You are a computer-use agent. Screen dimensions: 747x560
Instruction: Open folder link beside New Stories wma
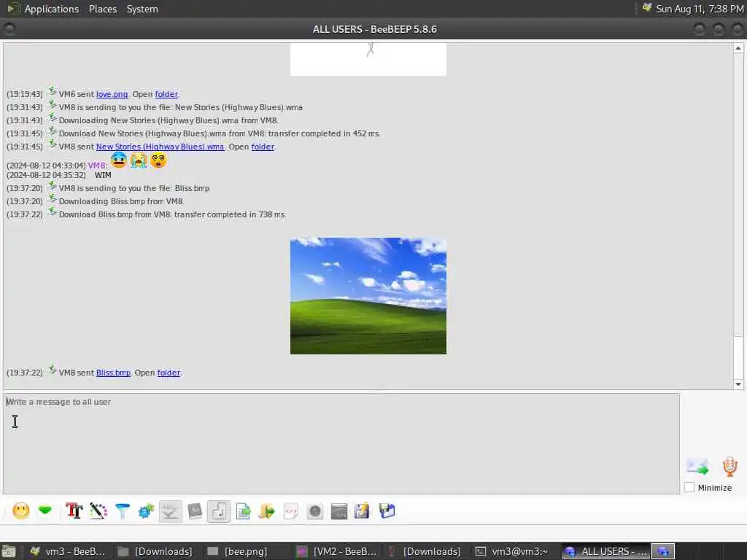pyautogui.click(x=263, y=147)
